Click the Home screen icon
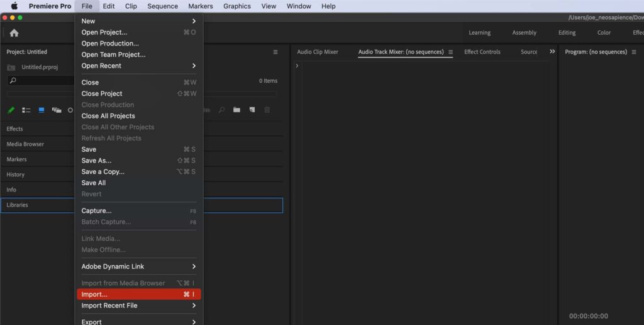Screen dimensions: 644x325 tap(14, 33)
